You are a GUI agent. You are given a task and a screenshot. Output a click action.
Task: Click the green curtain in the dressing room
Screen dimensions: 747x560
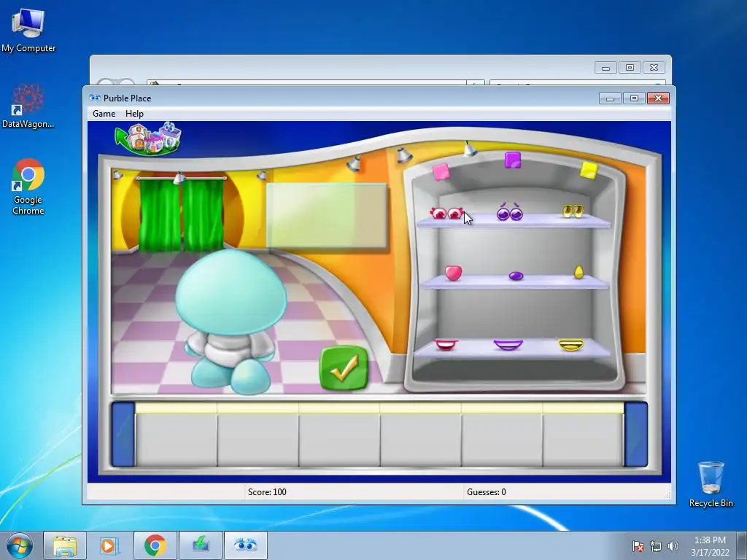[x=181, y=214]
